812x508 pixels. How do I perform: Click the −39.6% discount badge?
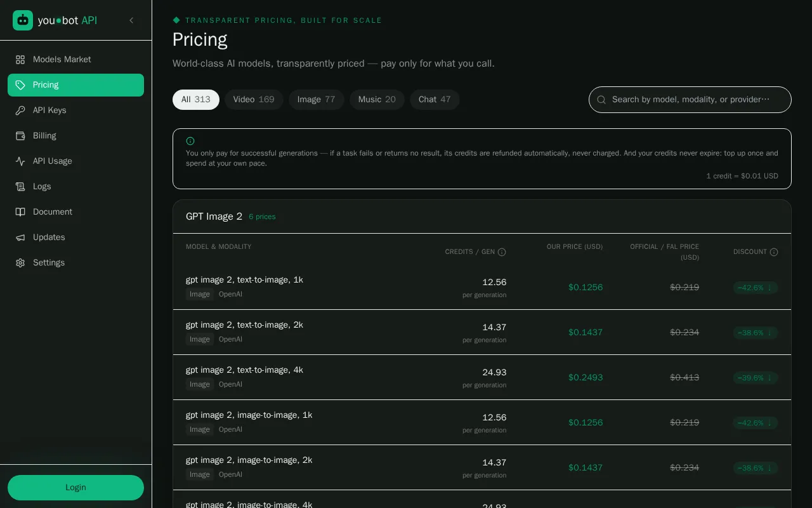click(755, 378)
